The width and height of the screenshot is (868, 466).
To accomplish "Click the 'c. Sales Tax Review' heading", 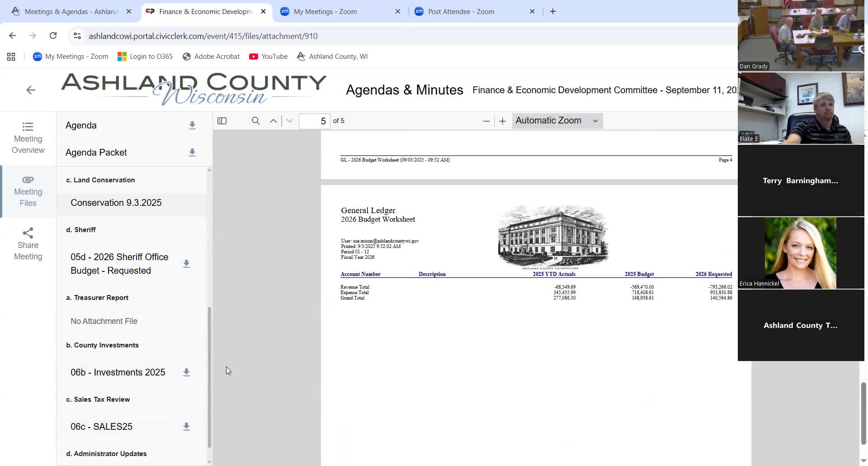I will click(x=98, y=399).
